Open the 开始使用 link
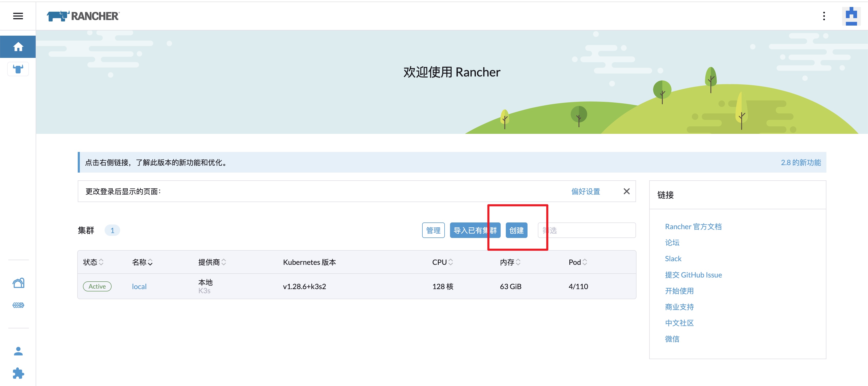 tap(679, 291)
